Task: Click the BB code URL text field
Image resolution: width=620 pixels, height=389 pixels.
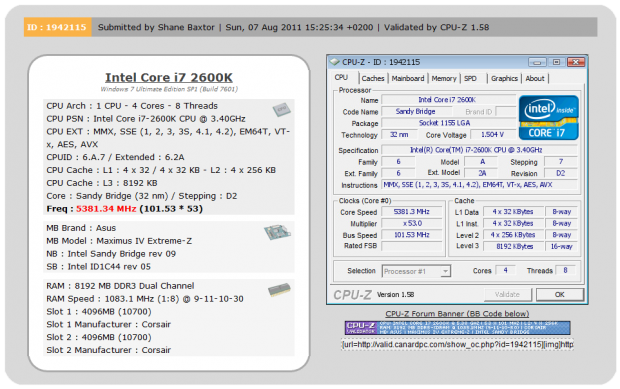Action: [457, 345]
